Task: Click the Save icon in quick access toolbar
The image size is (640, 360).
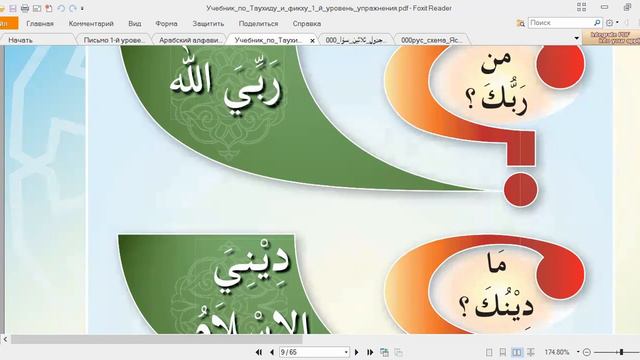Action: point(13,8)
